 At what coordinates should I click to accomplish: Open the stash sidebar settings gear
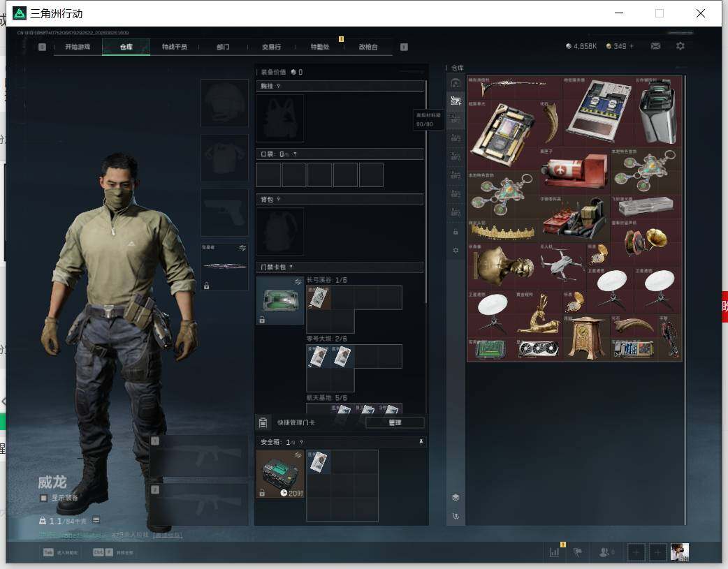[x=456, y=250]
